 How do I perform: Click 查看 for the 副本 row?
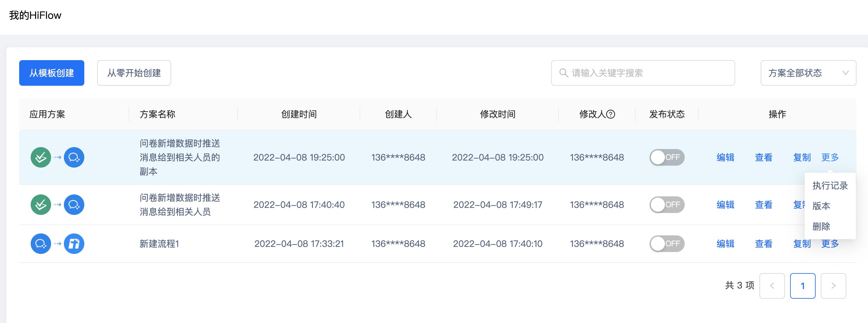764,157
